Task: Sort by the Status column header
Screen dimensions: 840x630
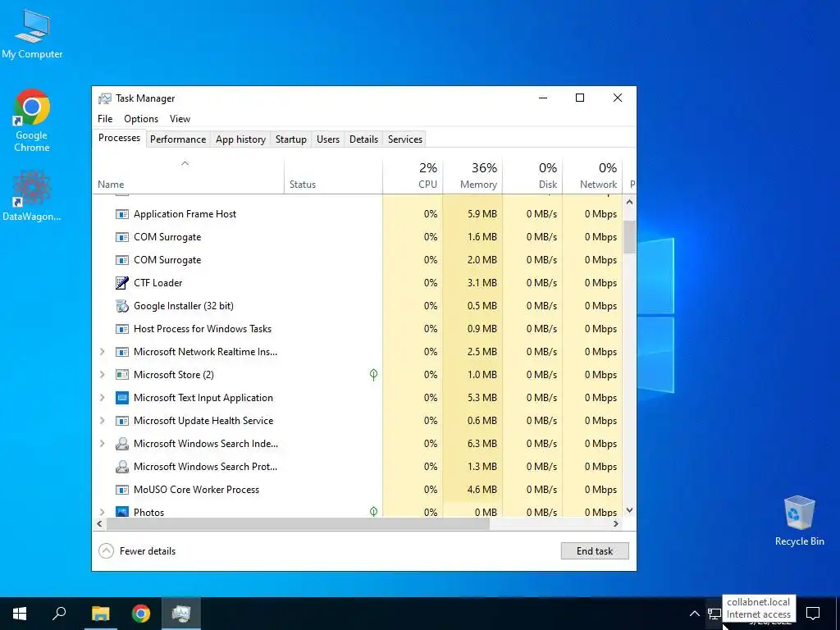Action: (333, 176)
